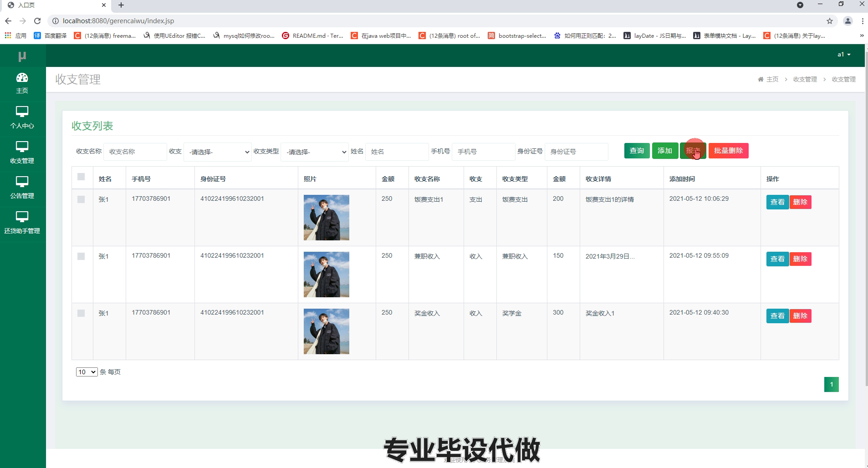The height and width of the screenshot is (468, 868).
Task: Click 删除 for the 饭费支出1 row
Action: 800,202
